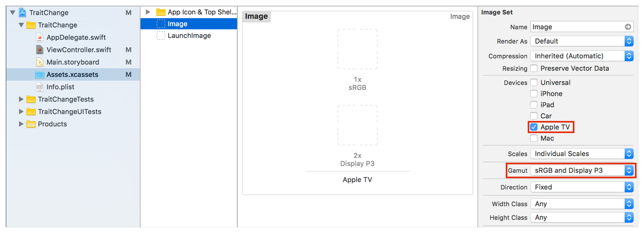Enable the Universal devices checkbox
The width and height of the screenshot is (644, 233).
point(534,83)
